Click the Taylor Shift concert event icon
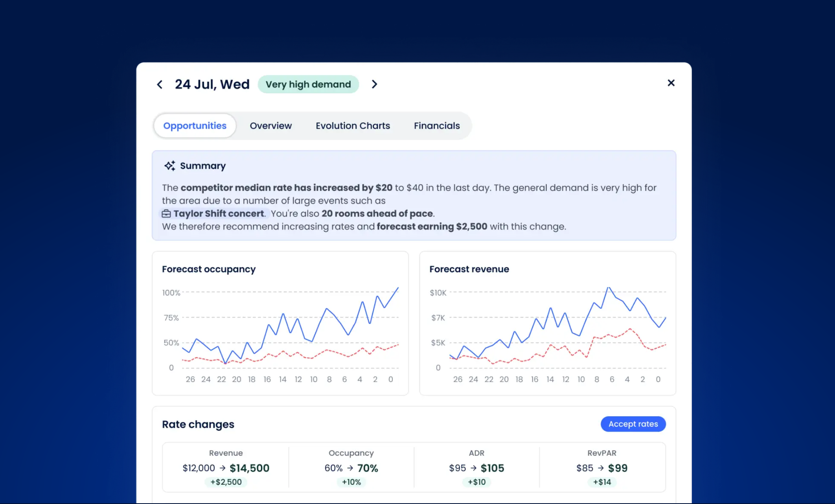The width and height of the screenshot is (835, 504). tap(166, 213)
